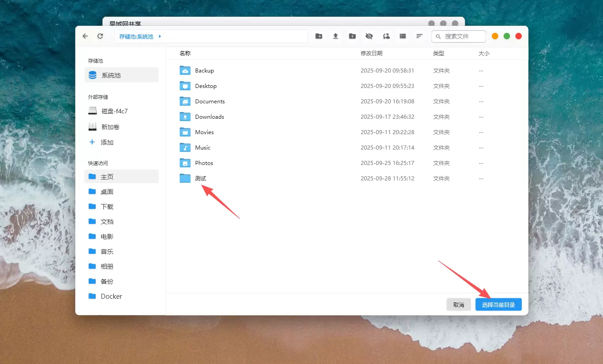
Task: Click the upload folder icon
Action: (352, 36)
